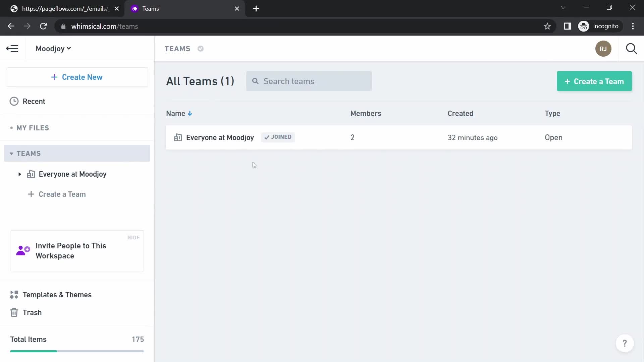The height and width of the screenshot is (362, 644).
Task: Expand Everyone at Moodjoy tree arrow
Action: point(20,174)
